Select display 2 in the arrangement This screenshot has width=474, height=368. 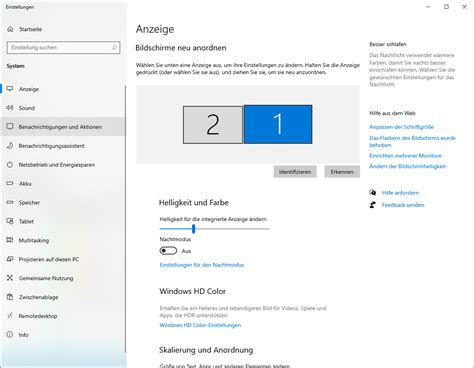coord(213,125)
